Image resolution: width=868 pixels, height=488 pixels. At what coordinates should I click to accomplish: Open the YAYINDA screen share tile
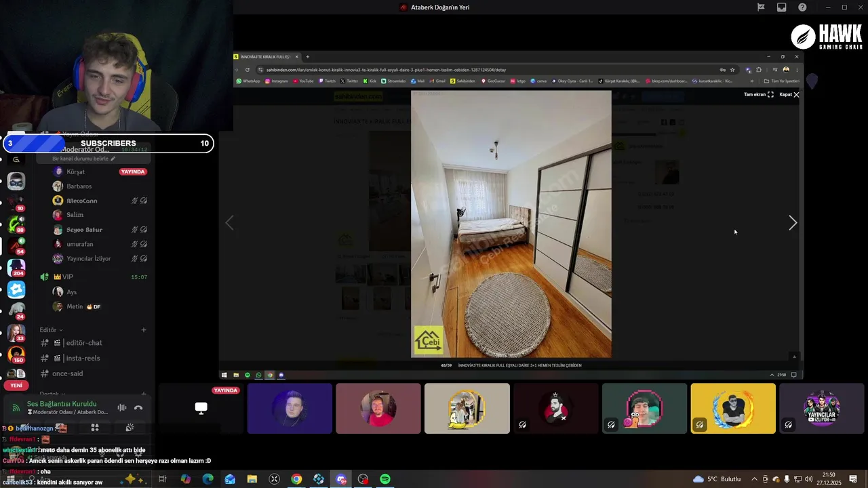(201, 409)
